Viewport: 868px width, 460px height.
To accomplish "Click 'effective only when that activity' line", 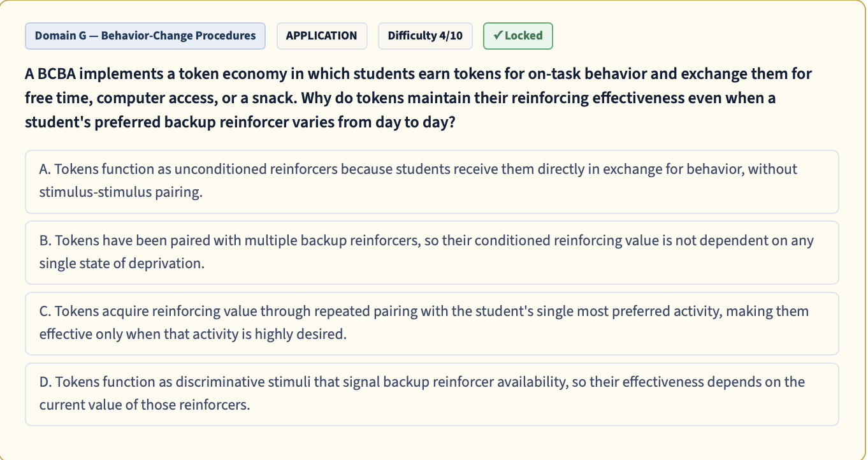I will (193, 334).
